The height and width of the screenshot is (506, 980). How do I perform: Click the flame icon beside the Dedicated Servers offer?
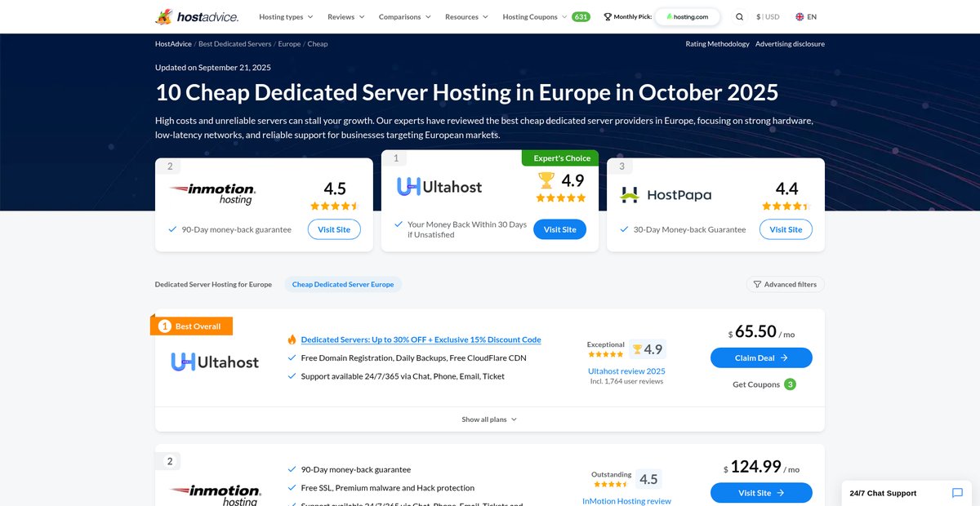coord(292,340)
